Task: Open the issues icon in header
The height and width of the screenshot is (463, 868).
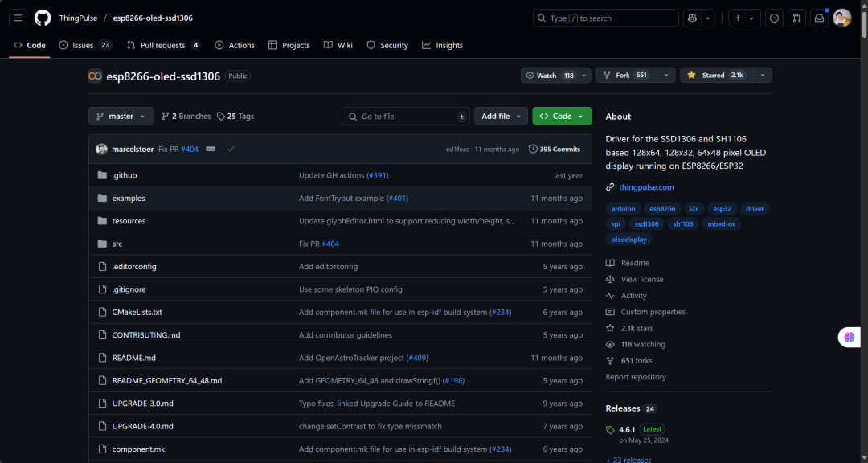Action: 774,18
